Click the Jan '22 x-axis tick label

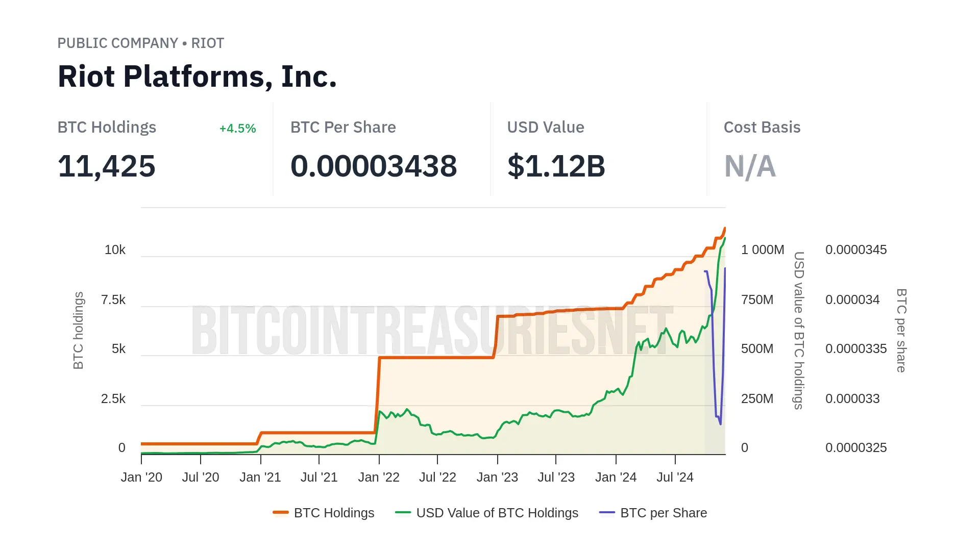[379, 478]
